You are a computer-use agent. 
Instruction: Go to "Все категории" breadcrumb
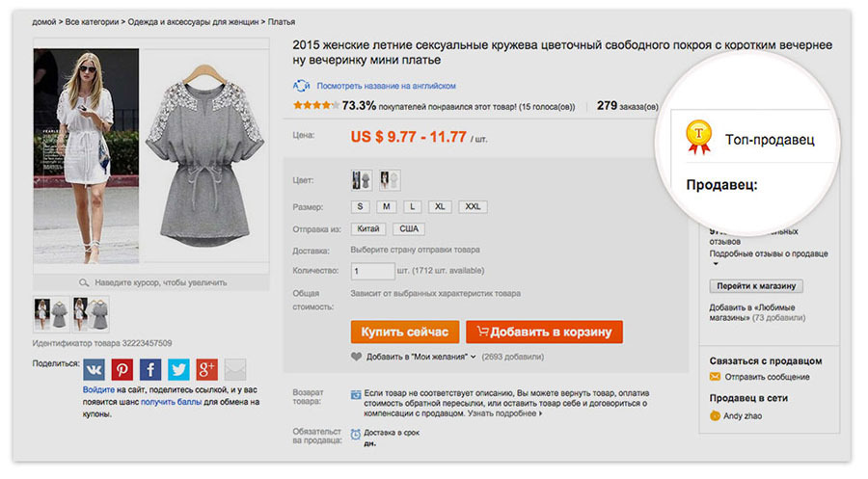(95, 21)
